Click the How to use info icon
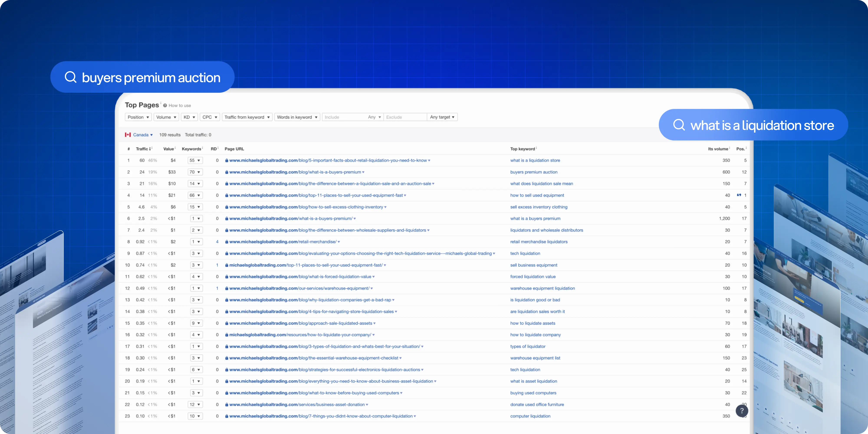Image resolution: width=868 pixels, height=434 pixels. tap(165, 105)
